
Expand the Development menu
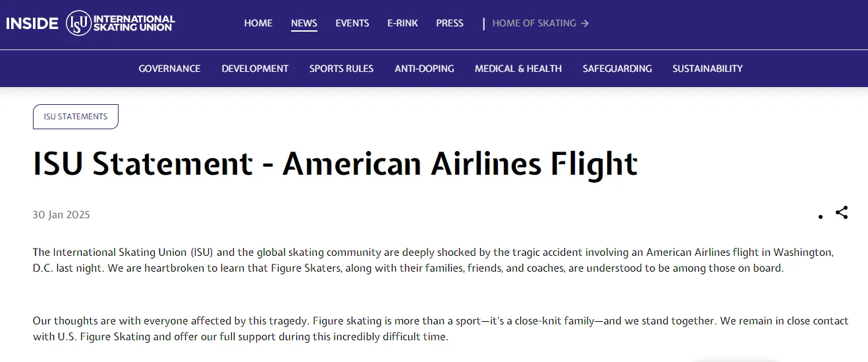[255, 69]
